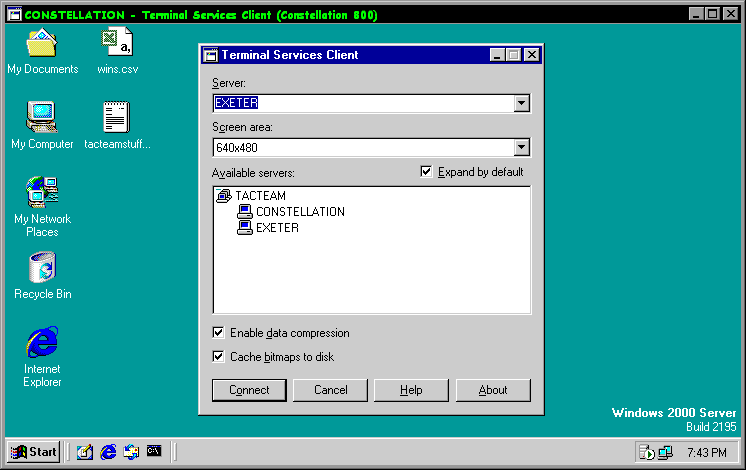Open the Start menu

pyautogui.click(x=33, y=451)
